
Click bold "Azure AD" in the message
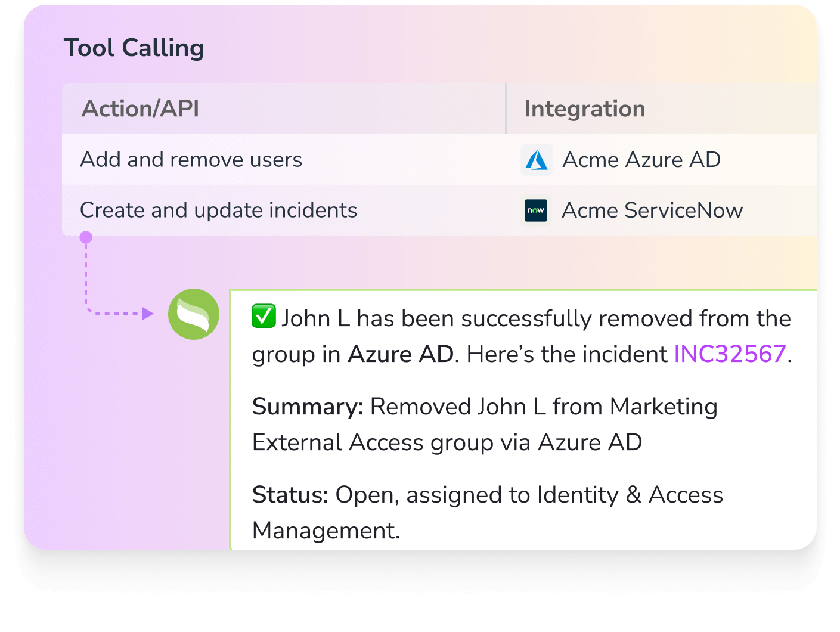pos(401,354)
